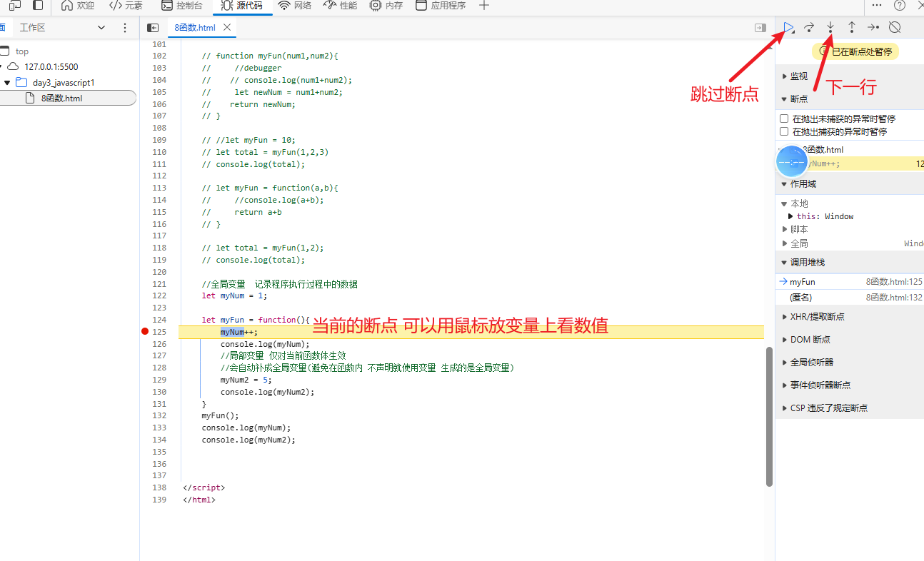Click line number 126 in the gutter
This screenshot has width=924, height=561.
click(159, 344)
